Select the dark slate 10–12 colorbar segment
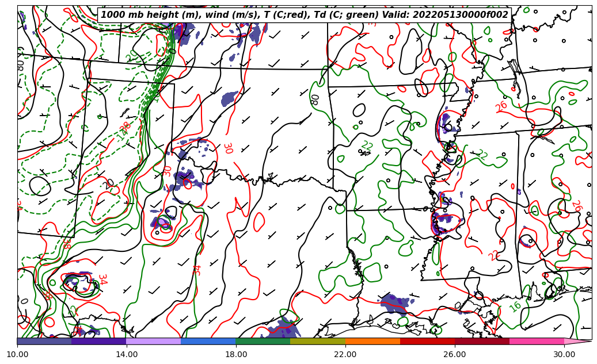This screenshot has height=364, width=597. click(x=44, y=341)
